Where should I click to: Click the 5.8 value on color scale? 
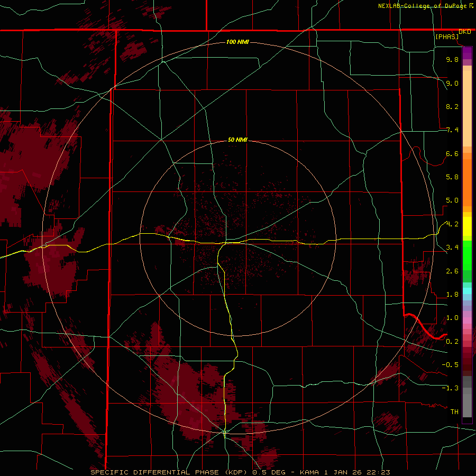(x=452, y=177)
